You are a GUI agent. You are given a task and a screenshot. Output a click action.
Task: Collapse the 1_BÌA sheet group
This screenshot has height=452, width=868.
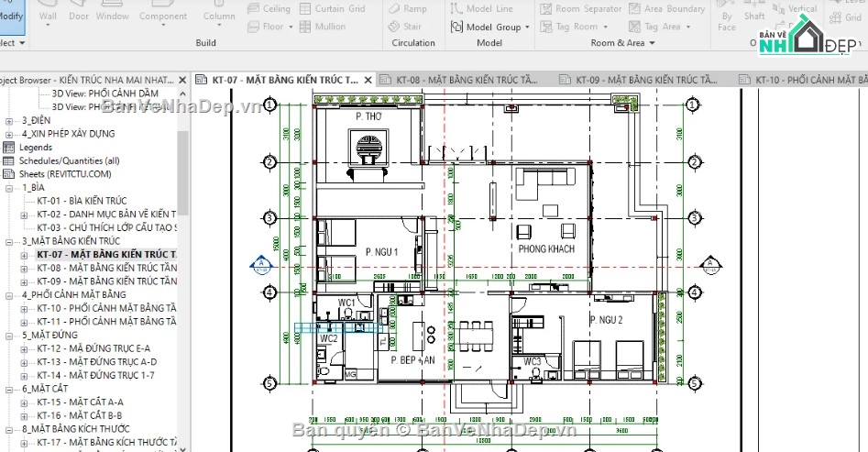(9, 188)
